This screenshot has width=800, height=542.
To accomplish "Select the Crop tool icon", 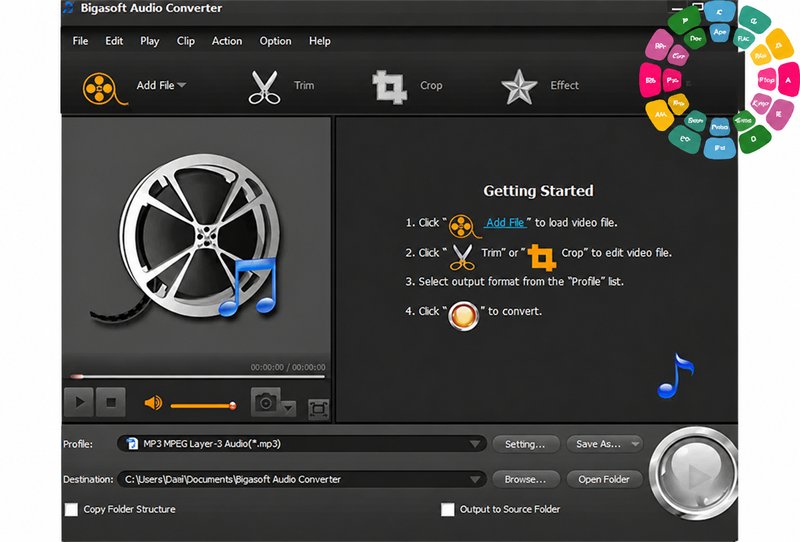I will [x=389, y=87].
